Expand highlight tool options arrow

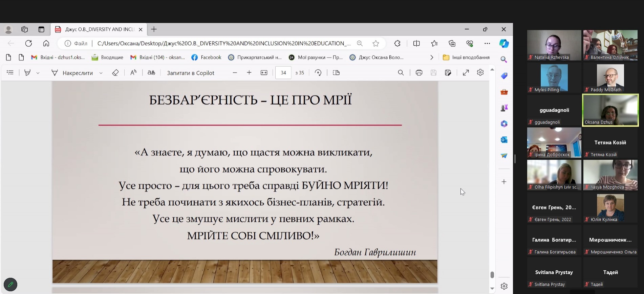click(38, 73)
